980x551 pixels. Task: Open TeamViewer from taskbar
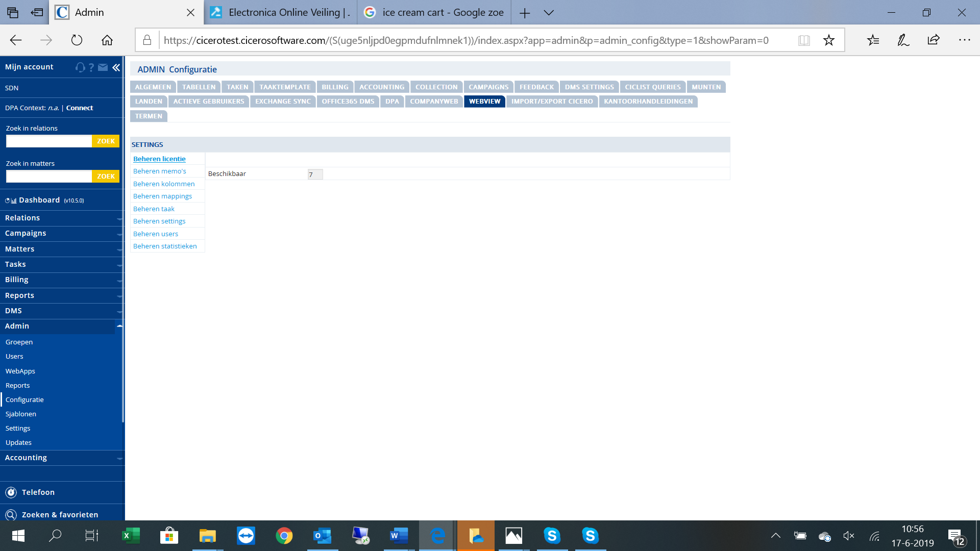246,536
